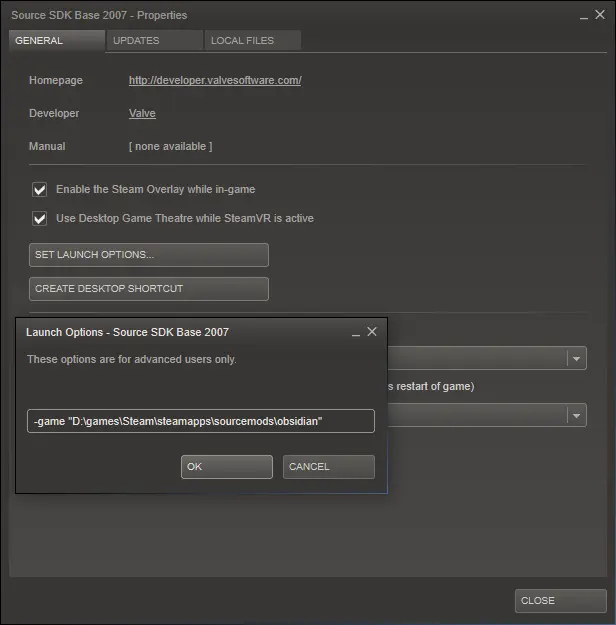
Task: Click the Valve developer link
Action: (142, 113)
